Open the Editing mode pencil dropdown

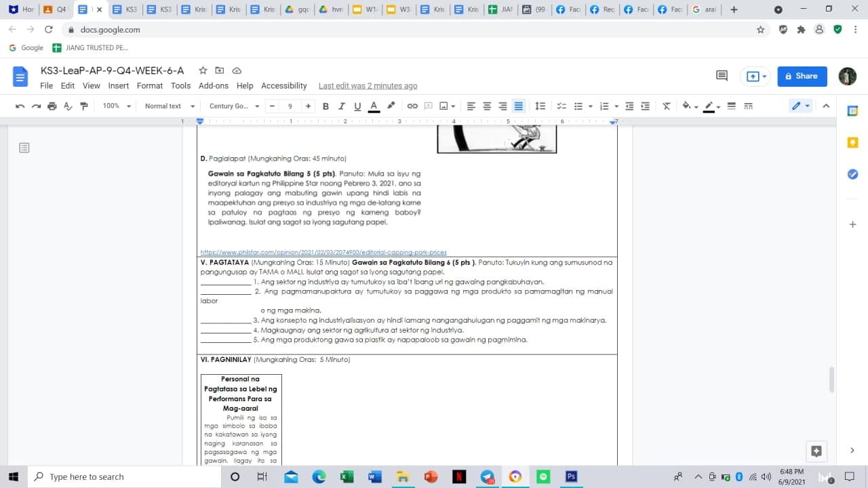(801, 106)
